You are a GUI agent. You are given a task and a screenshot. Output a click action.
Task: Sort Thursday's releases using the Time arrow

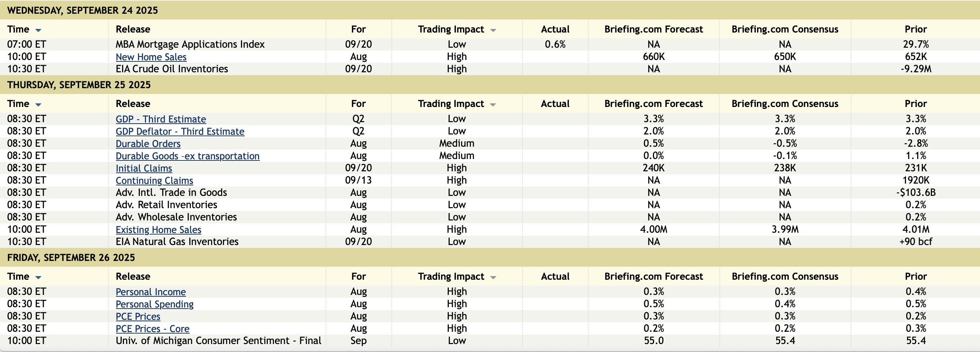38,105
